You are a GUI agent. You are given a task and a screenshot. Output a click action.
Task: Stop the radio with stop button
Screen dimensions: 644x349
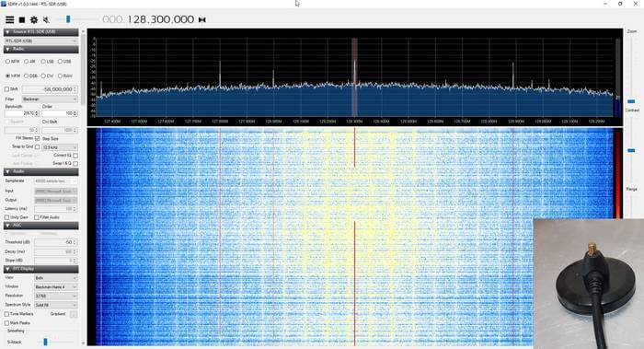[22, 19]
